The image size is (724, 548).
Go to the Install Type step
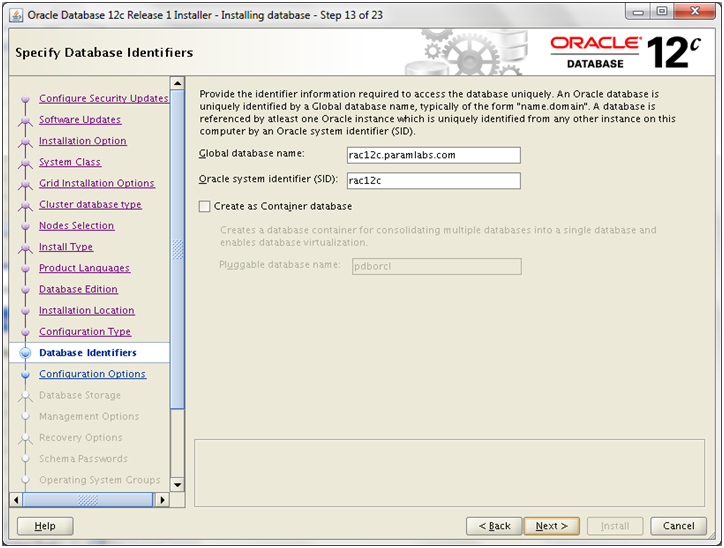click(x=66, y=247)
